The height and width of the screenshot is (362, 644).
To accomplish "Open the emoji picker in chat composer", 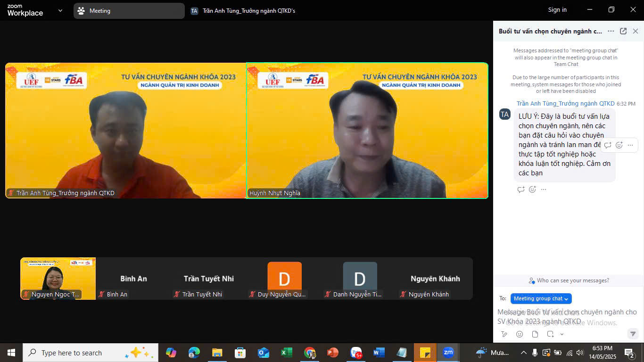I will (520, 334).
